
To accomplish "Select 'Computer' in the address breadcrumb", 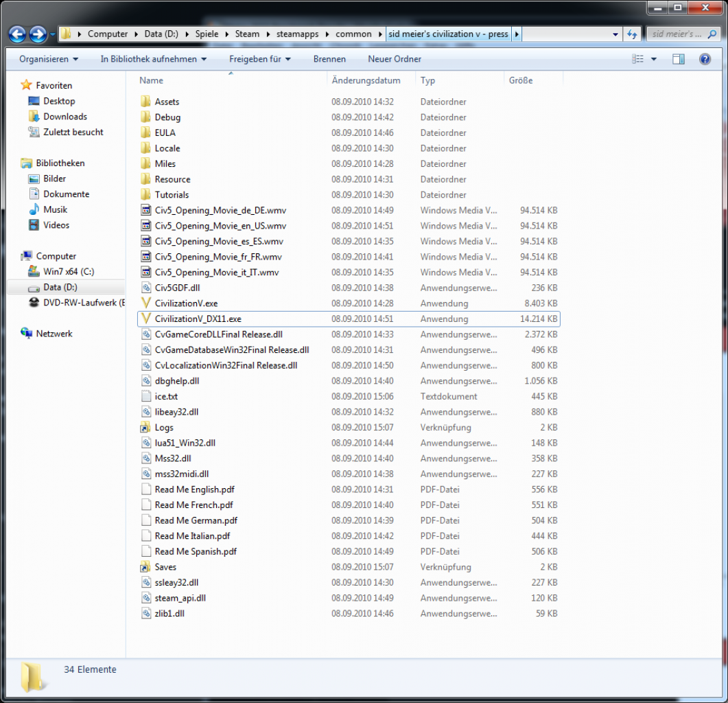I will pyautogui.click(x=108, y=34).
